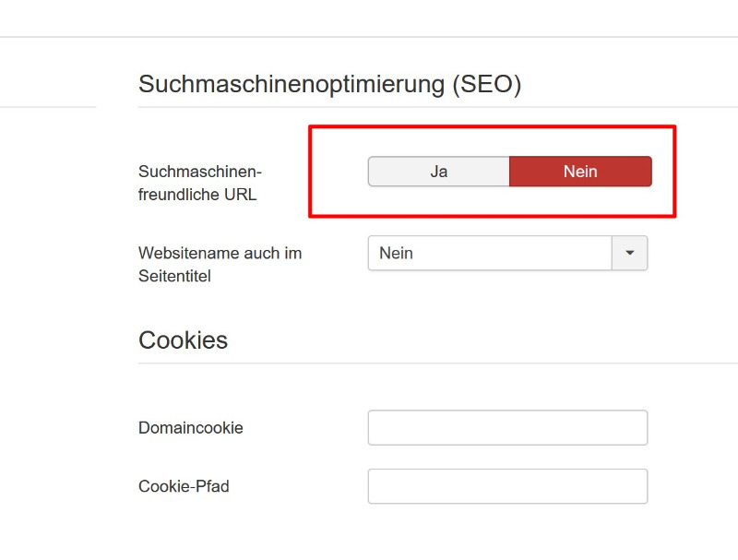738x560 pixels.
Task: Focus the Domaincookie text field
Action: click(x=508, y=428)
